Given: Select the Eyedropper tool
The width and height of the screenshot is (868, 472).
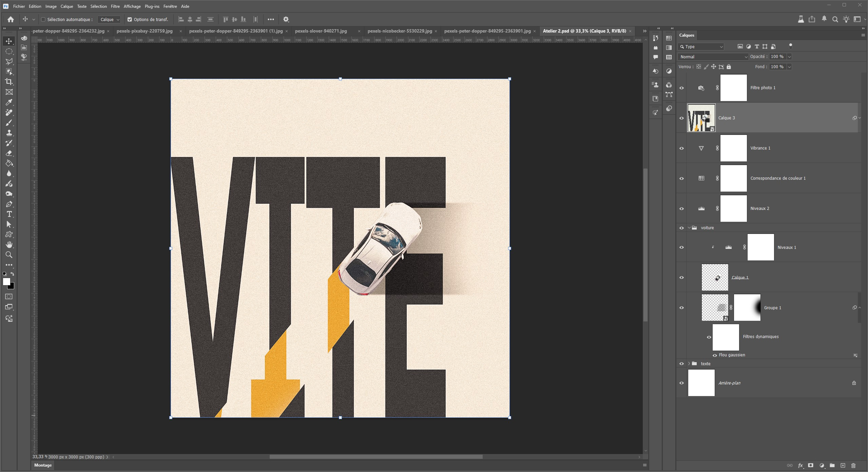Looking at the screenshot, I should [9, 102].
